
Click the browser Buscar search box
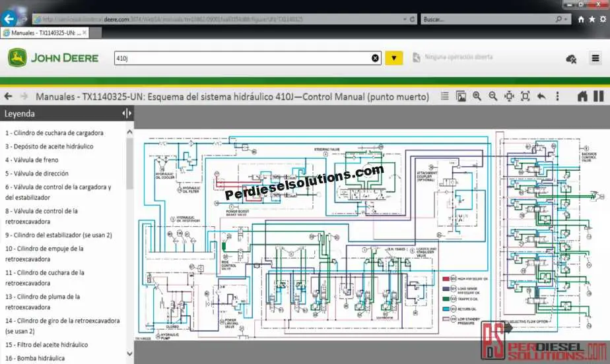pos(489,19)
